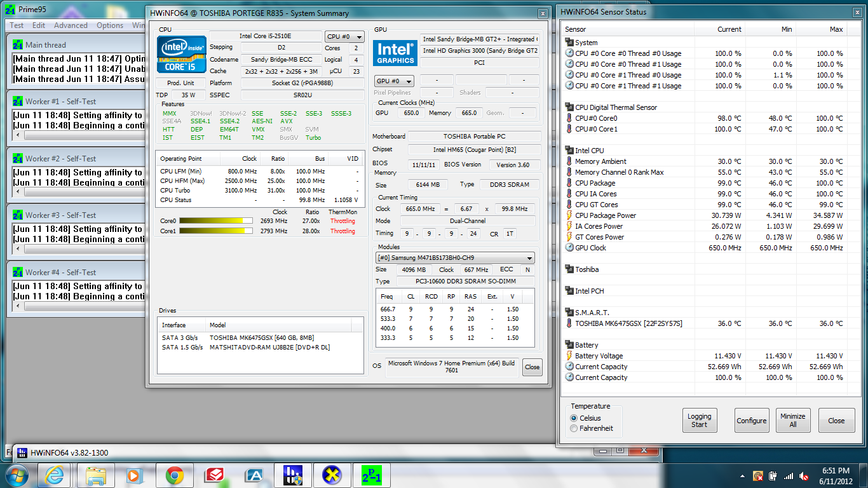The height and width of the screenshot is (488, 868).
Task: Click the Toshiba sensor group icon
Action: click(x=569, y=269)
